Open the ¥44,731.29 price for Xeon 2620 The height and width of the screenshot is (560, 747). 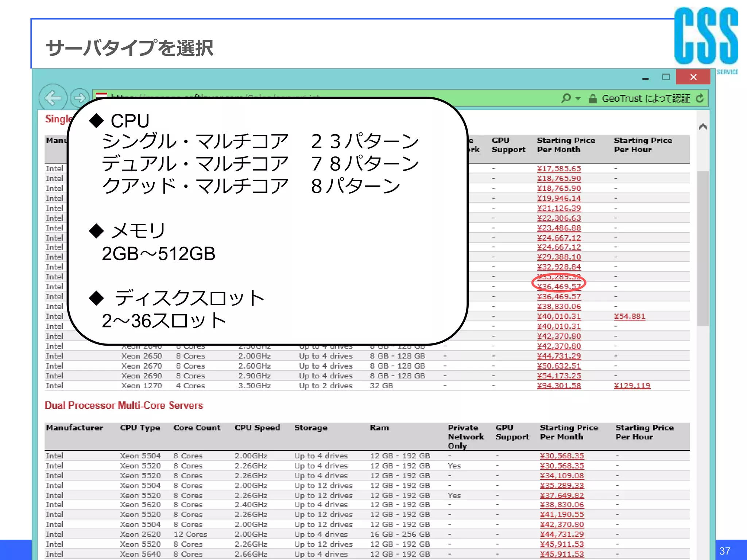click(x=562, y=534)
